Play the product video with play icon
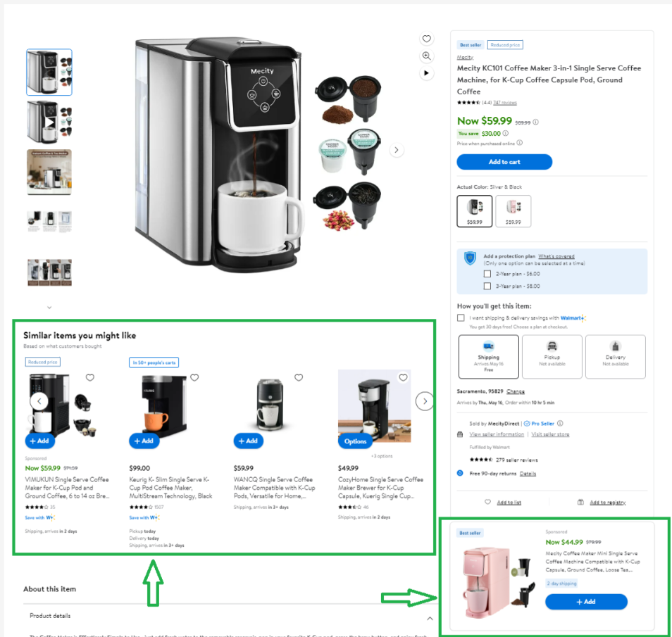672x637 pixels. 426,72
